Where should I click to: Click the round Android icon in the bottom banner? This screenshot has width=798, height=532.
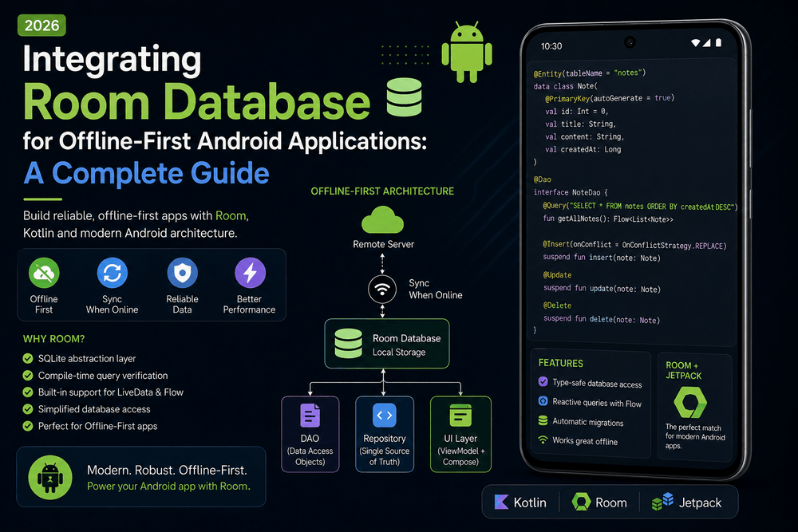[49, 477]
